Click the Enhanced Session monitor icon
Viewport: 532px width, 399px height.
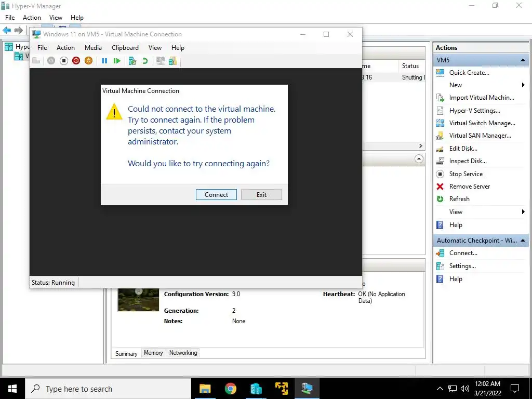161,61
